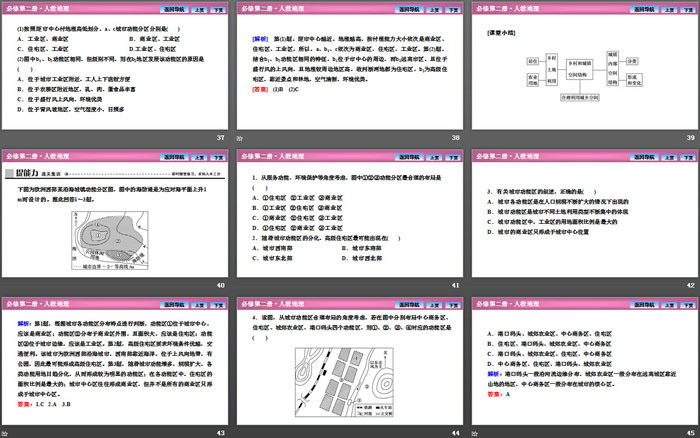
Task: Click 下页 button on slide 40
Action: click(218, 157)
